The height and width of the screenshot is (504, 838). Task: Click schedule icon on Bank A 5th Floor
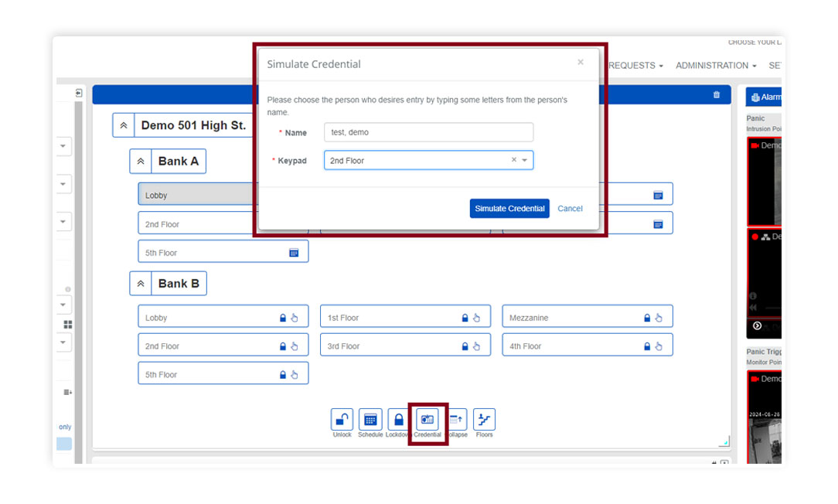[x=294, y=253]
